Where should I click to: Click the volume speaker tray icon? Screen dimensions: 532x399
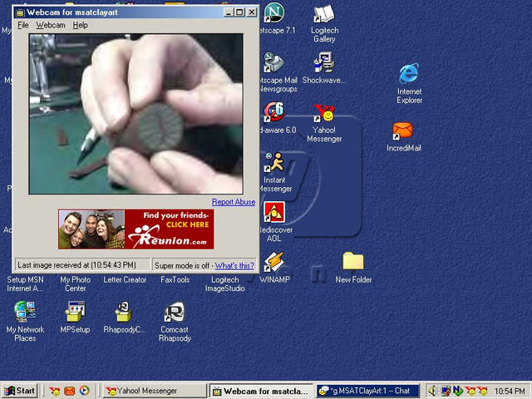click(x=432, y=392)
